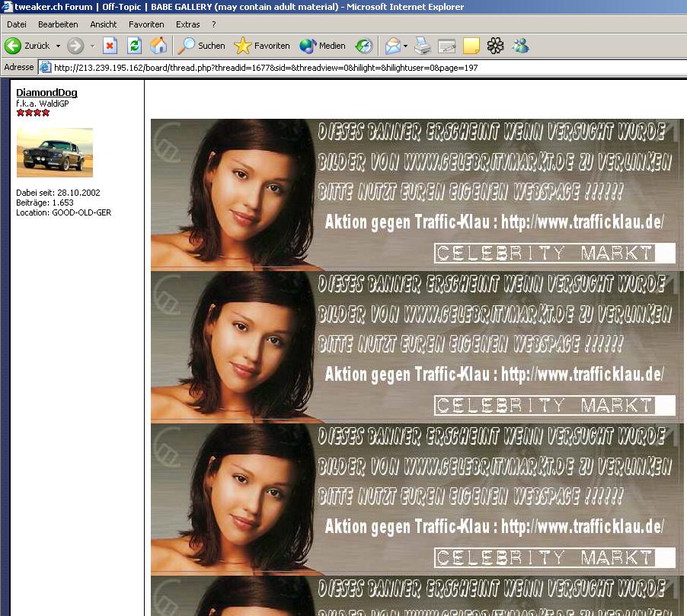687x616 pixels.
Task: Open the Favoriten toolbar panel
Action: coord(262,46)
